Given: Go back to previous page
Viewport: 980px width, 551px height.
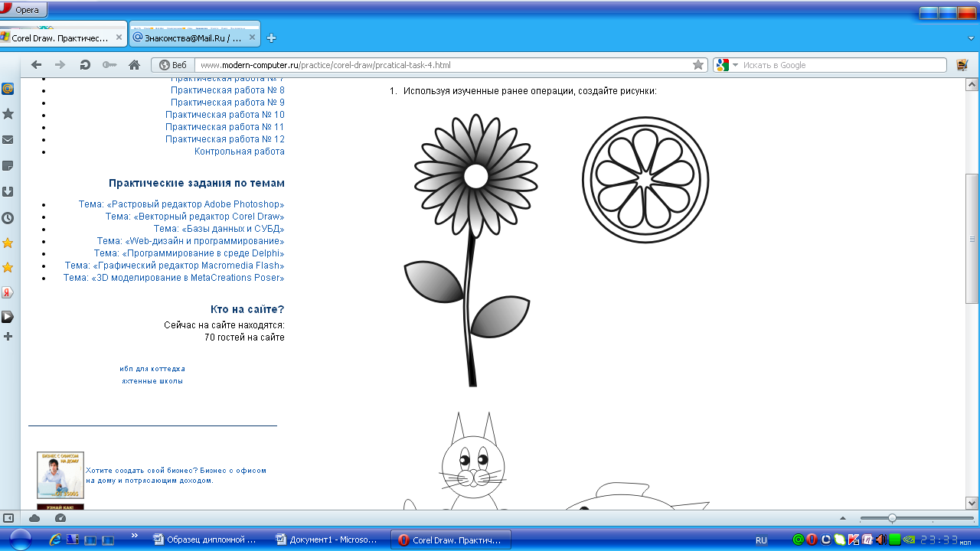Looking at the screenshot, I should [36, 65].
